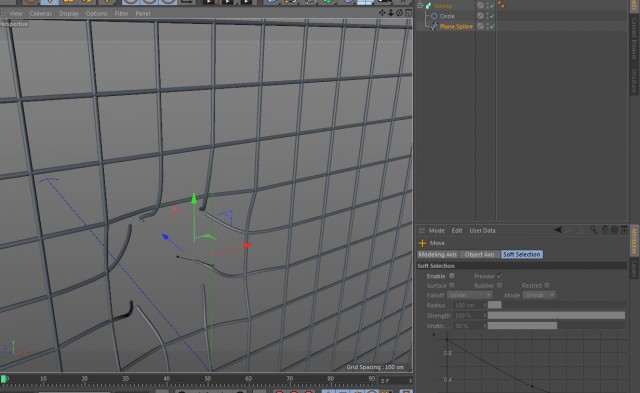Select the Plane.Spline object
Screen dimensions: 640x393
(456, 27)
